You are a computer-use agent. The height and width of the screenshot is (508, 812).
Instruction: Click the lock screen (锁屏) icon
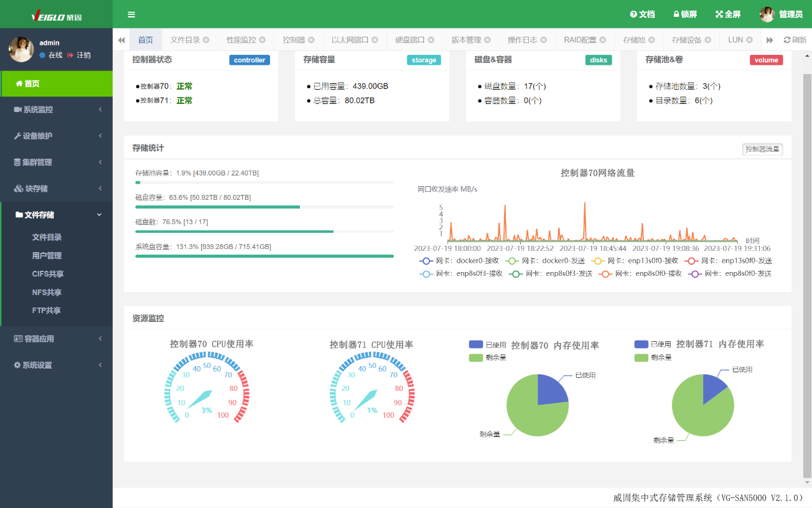click(676, 14)
